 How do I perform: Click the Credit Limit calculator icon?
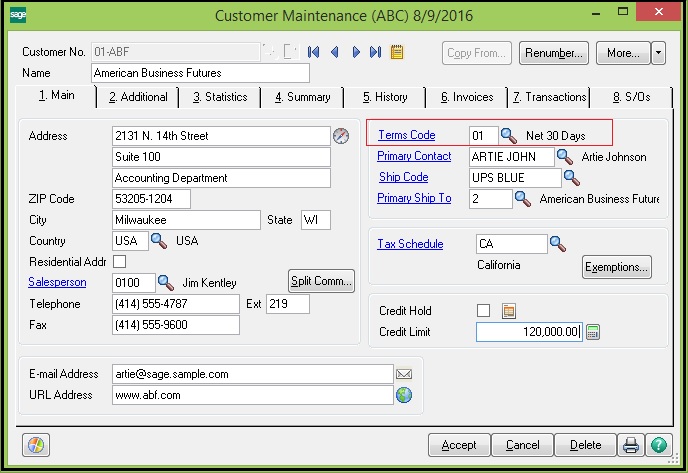coord(593,332)
